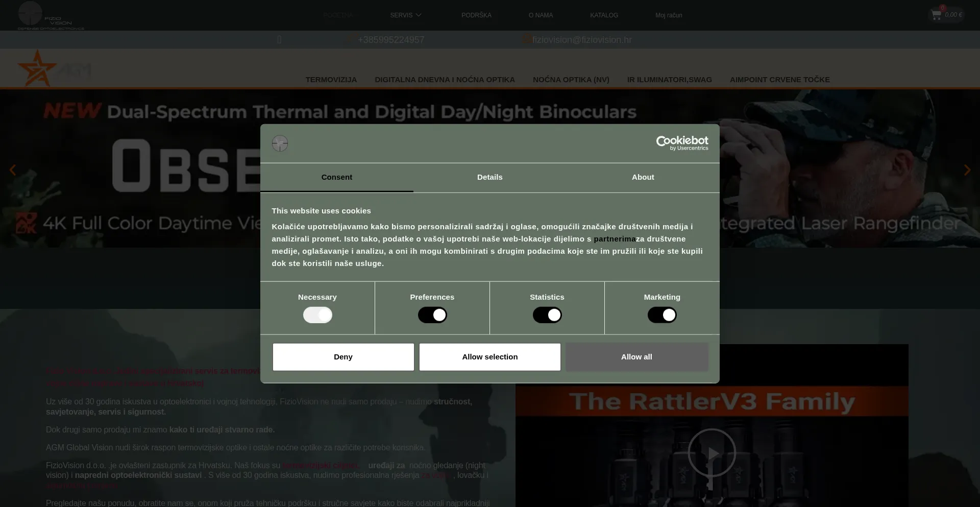The height and width of the screenshot is (507, 980).
Task: Go to previous slide arrow
Action: (x=13, y=170)
